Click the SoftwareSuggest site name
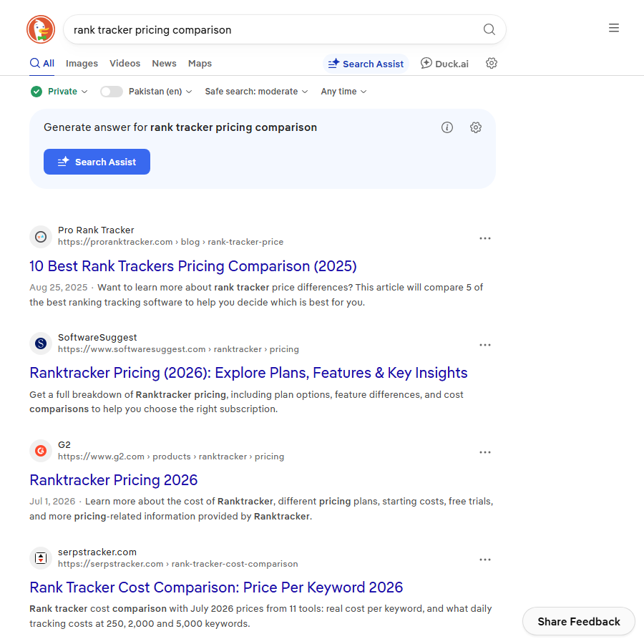 97,337
